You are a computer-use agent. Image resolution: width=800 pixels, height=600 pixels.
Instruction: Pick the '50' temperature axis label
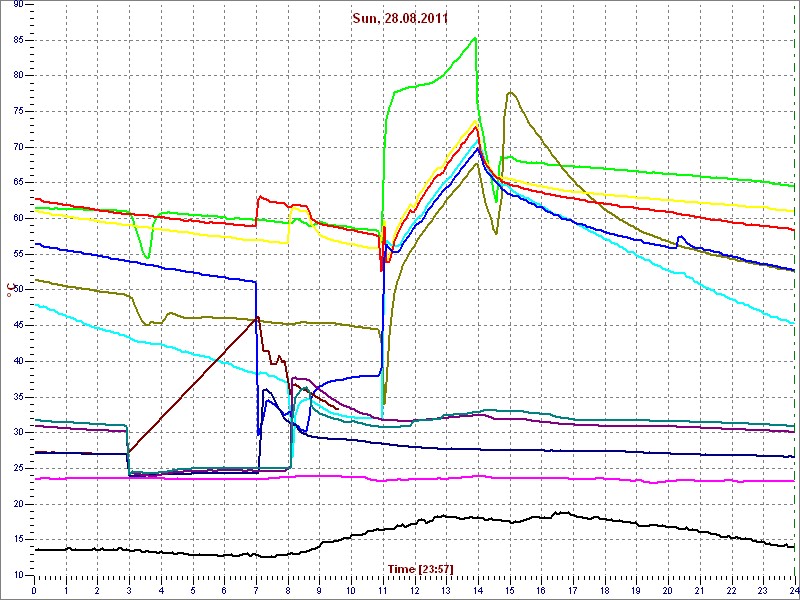pyautogui.click(x=18, y=290)
